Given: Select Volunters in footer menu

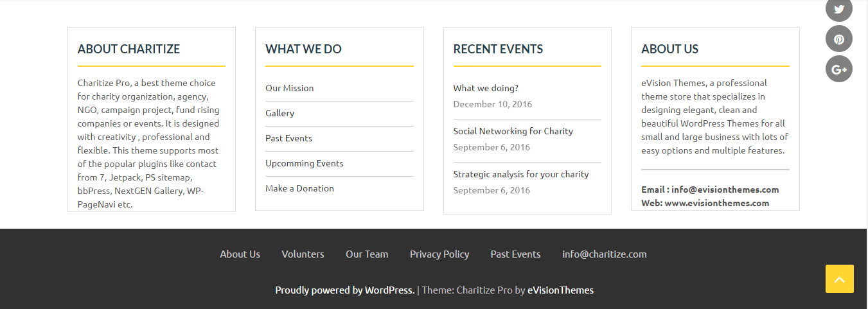Looking at the screenshot, I should coord(303,254).
